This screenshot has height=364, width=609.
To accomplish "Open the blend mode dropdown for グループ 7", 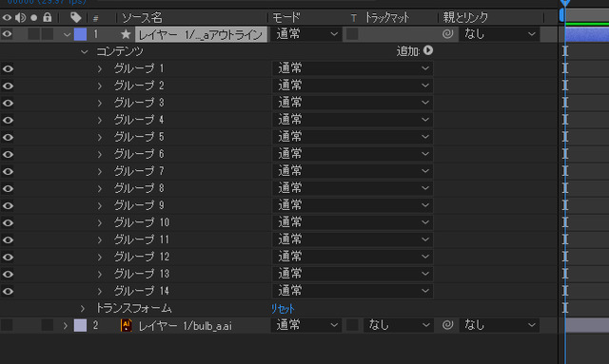I will click(x=353, y=171).
